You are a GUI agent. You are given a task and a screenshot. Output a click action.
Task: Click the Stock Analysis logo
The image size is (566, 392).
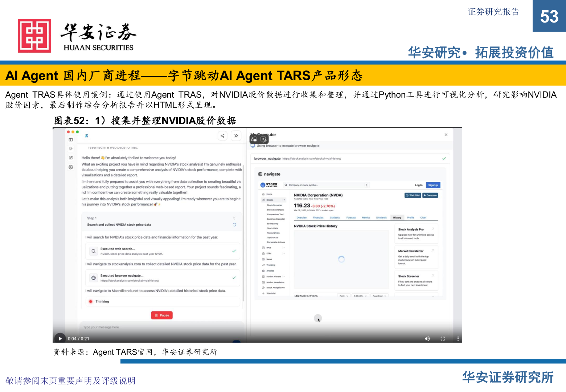point(269,185)
